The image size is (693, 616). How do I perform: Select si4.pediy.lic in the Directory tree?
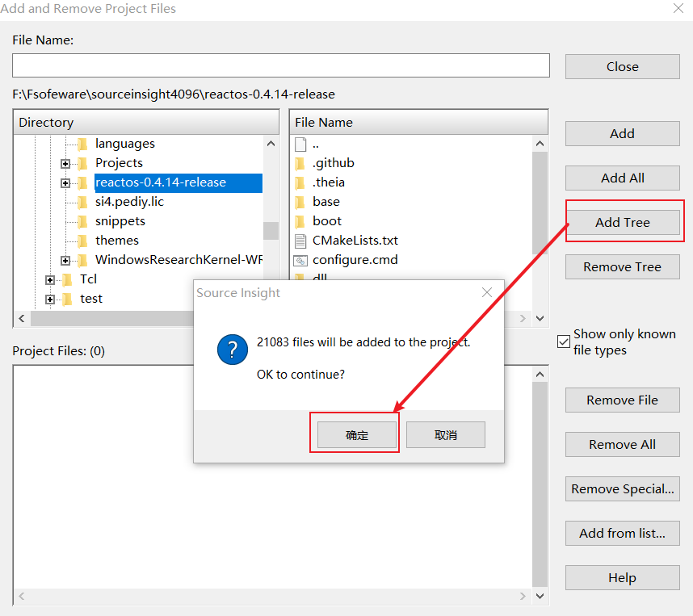[x=129, y=202]
